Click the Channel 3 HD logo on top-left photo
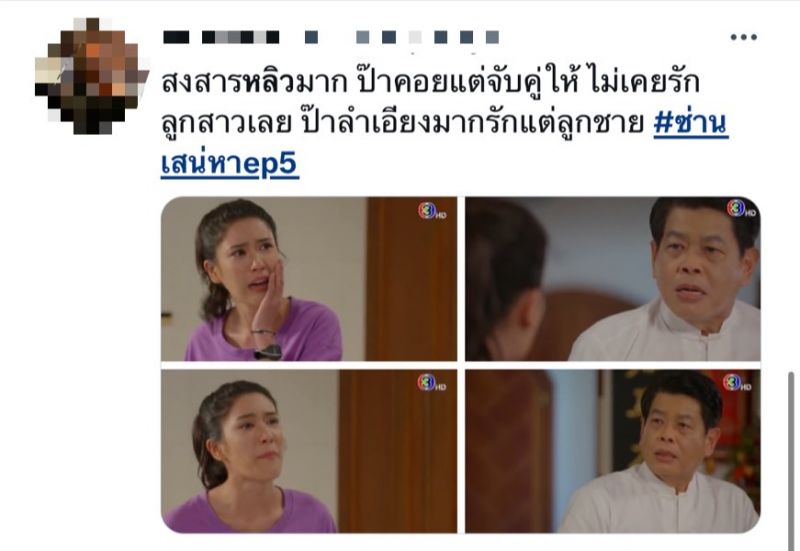 click(432, 211)
